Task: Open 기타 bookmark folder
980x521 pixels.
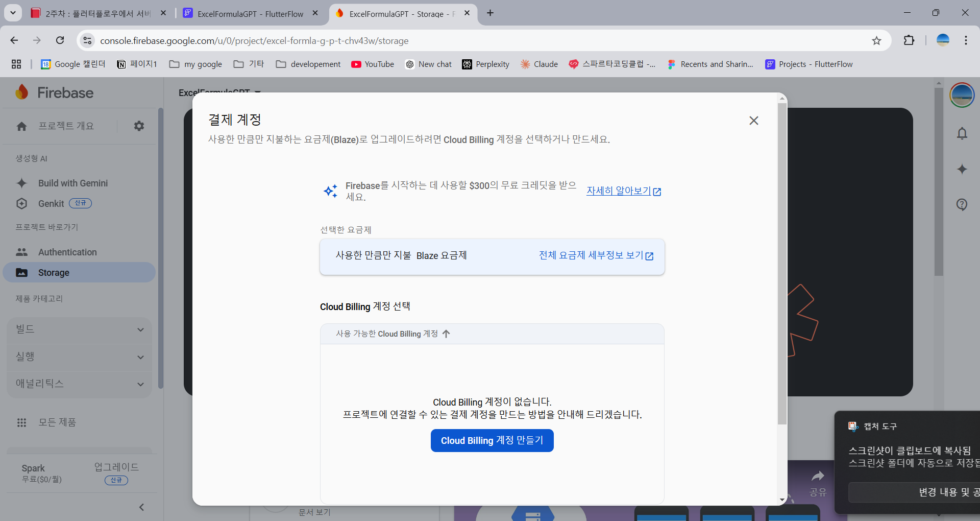Action: (x=249, y=64)
